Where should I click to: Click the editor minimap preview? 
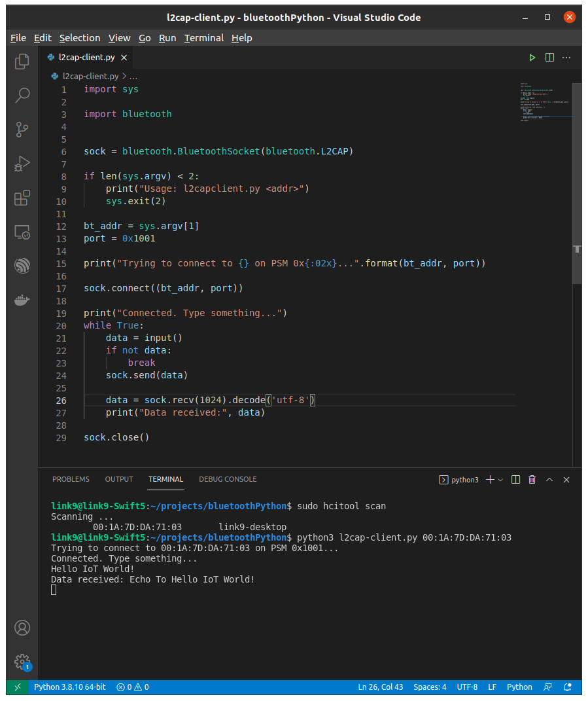point(545,102)
